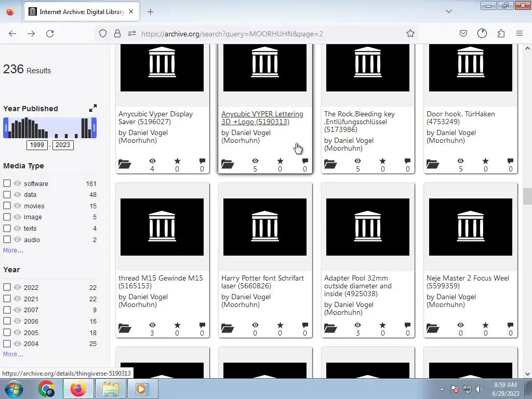This screenshot has height=399, width=532.
Task: Click the views eye icon on thread M15 Gewinde card
Action: (x=152, y=325)
